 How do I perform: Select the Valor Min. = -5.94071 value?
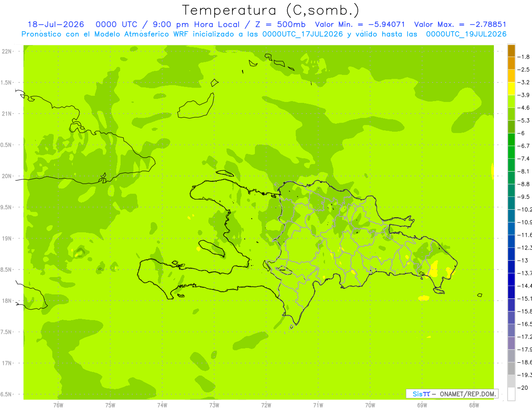click(x=360, y=24)
